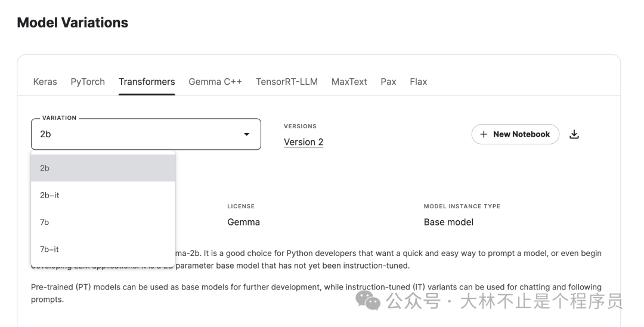Image resolution: width=644 pixels, height=327 pixels.
Task: Click the Variation combo box showing 2b
Action: pyautogui.click(x=146, y=134)
